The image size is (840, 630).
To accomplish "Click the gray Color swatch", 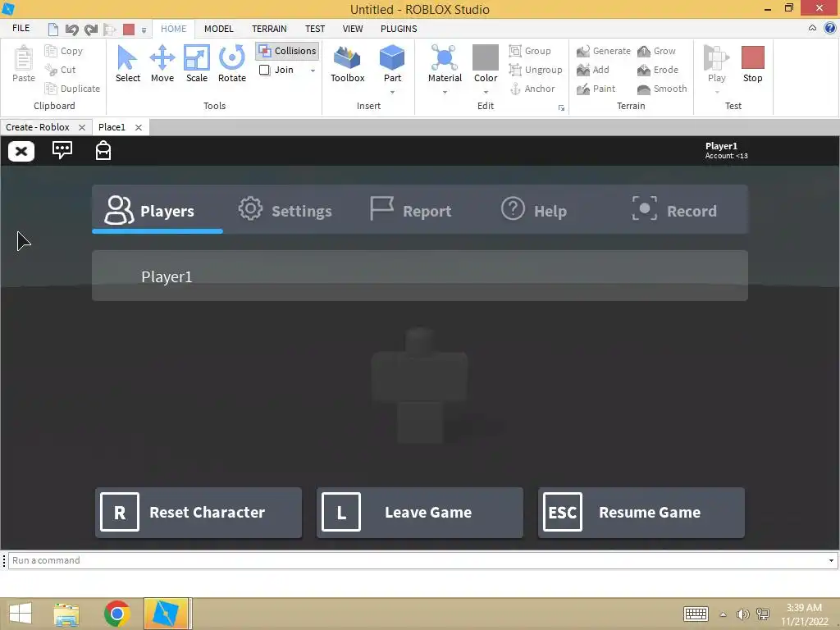I will tap(486, 57).
